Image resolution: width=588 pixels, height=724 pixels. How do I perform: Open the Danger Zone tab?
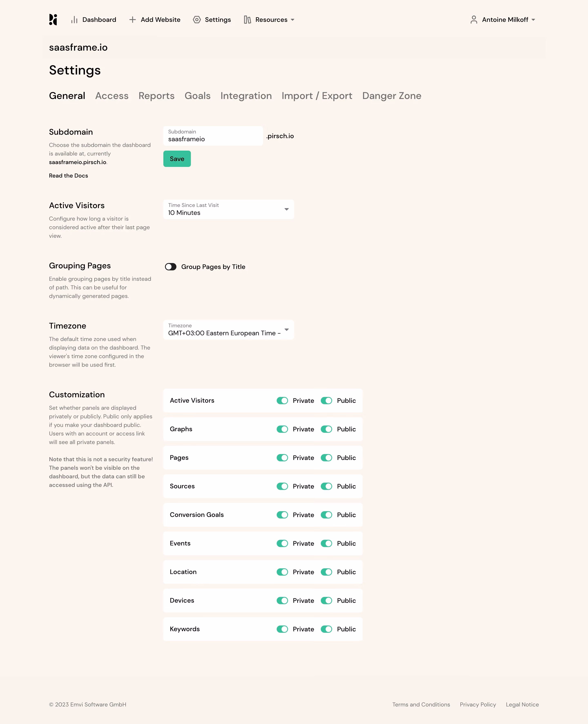(x=392, y=96)
